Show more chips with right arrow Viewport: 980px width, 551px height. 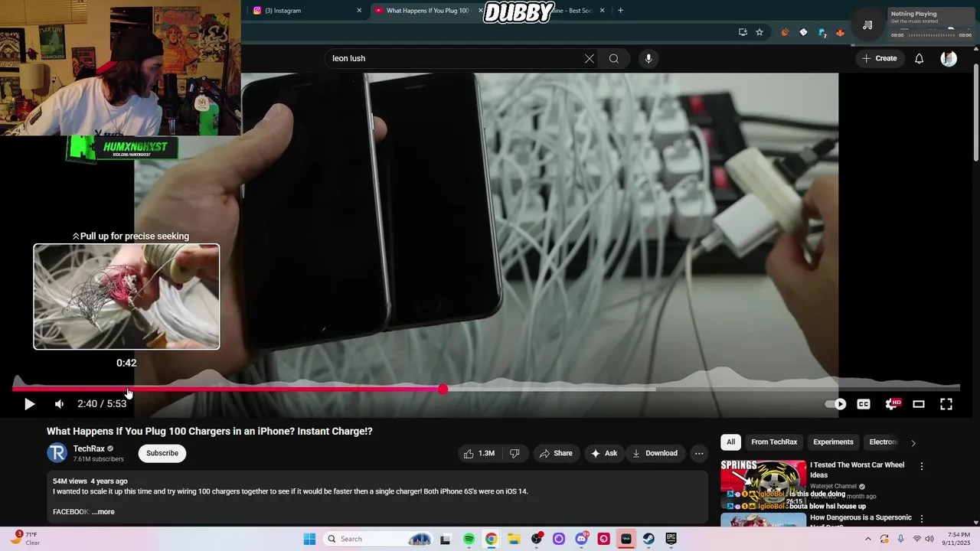click(x=913, y=442)
